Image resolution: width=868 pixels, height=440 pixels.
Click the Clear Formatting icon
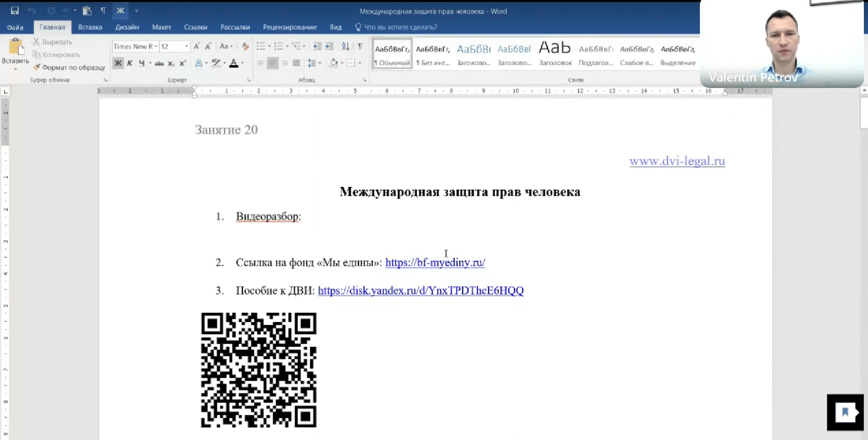(x=246, y=47)
